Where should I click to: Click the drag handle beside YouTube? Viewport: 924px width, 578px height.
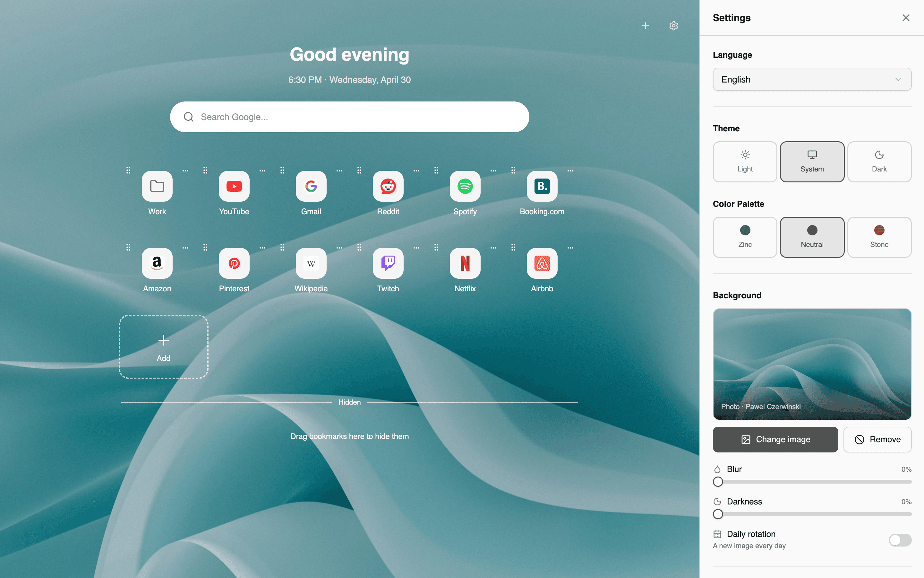[205, 170]
